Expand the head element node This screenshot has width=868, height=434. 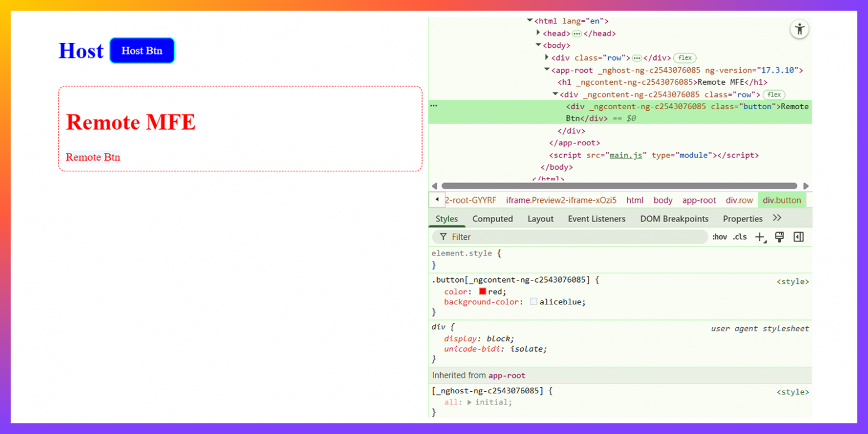click(538, 33)
